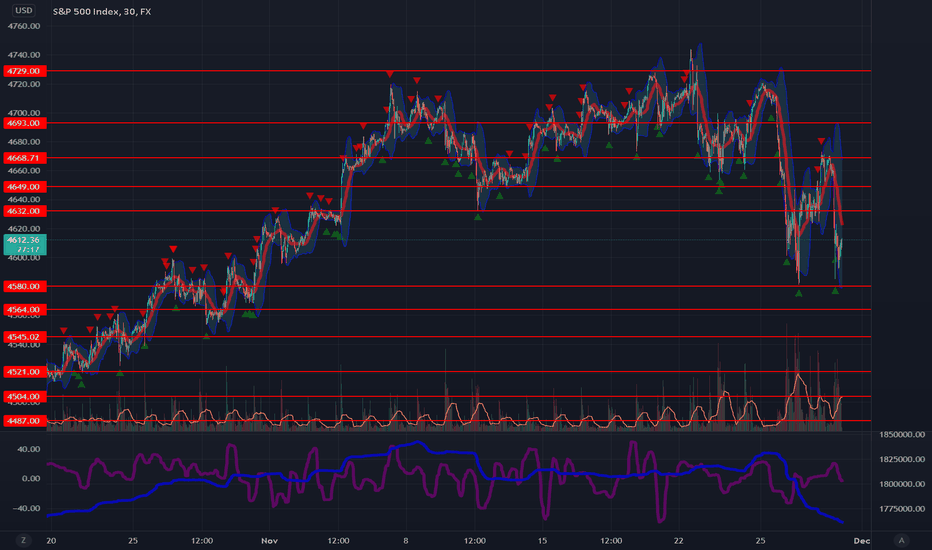This screenshot has width=932, height=550.
Task: Click the 40.00 oscillator axis value
Action: (29, 449)
